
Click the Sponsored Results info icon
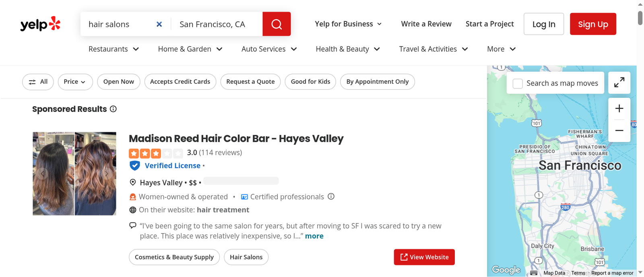click(114, 109)
